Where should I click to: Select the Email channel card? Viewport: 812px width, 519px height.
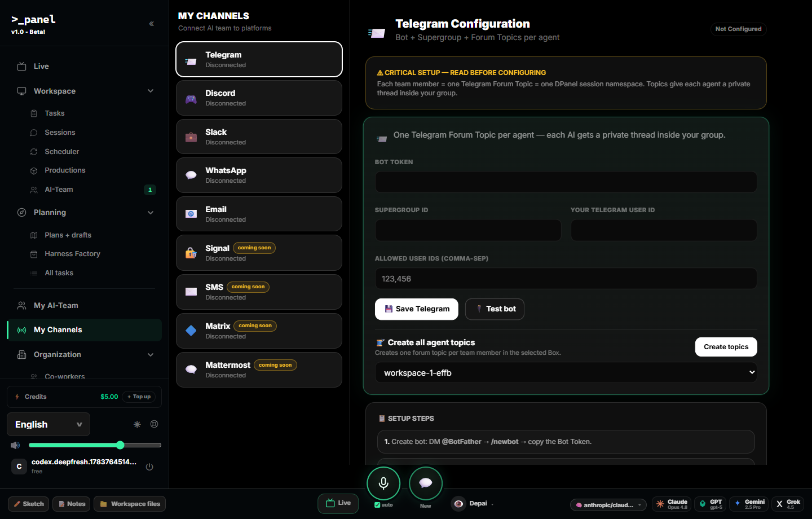[x=259, y=214]
